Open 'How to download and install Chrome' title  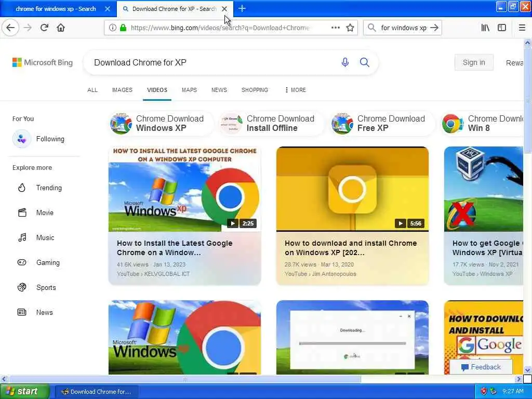coord(351,248)
